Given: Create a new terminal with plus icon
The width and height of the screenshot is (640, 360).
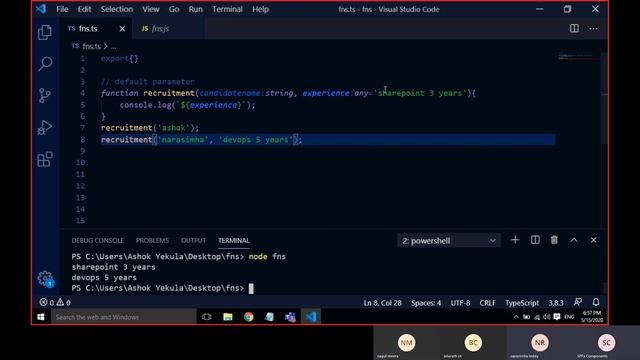Looking at the screenshot, I should 515,240.
